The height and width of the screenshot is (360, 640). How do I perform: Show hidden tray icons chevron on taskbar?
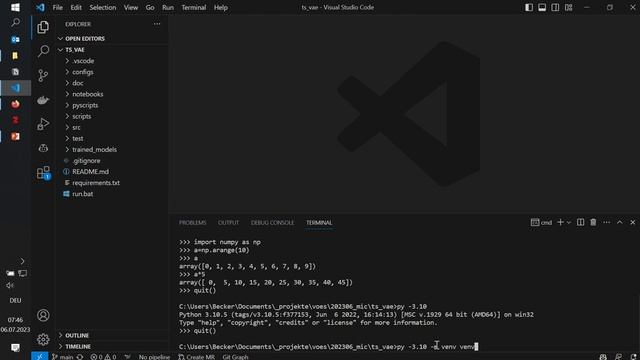22,261
